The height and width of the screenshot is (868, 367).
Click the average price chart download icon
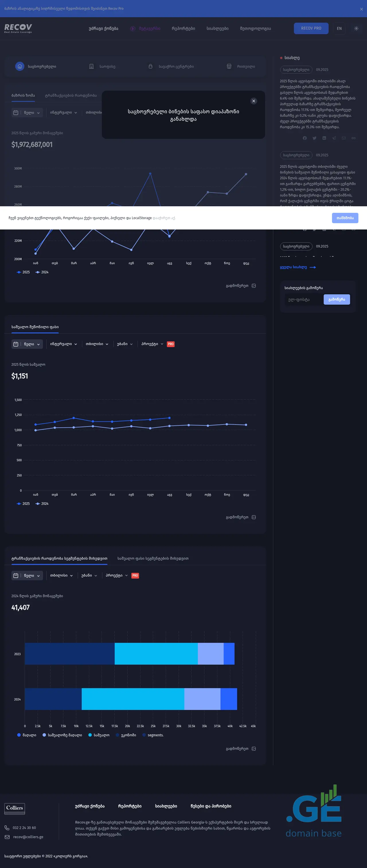[254, 517]
